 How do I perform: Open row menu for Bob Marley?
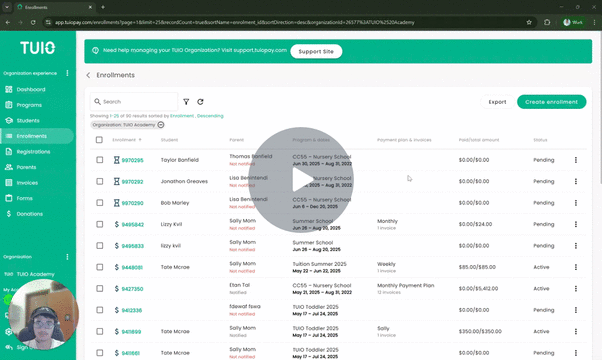tap(576, 203)
